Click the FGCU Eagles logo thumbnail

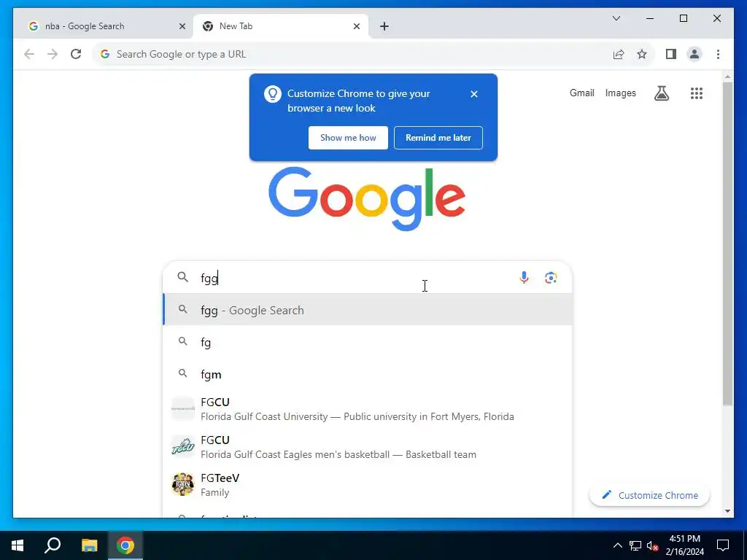click(x=183, y=447)
